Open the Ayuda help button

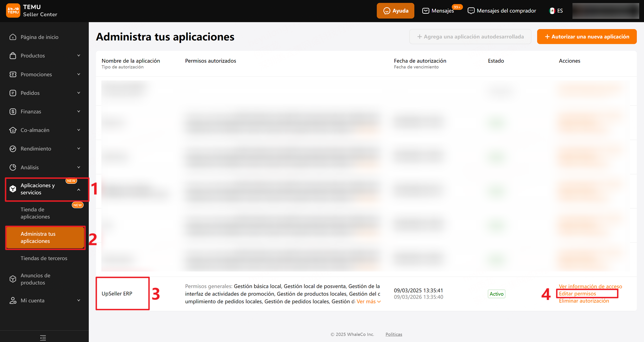pyautogui.click(x=395, y=11)
